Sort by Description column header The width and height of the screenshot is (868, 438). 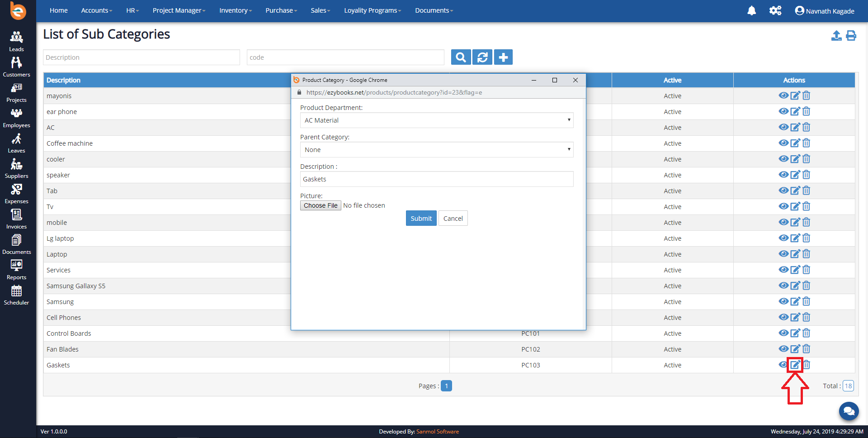coord(63,80)
